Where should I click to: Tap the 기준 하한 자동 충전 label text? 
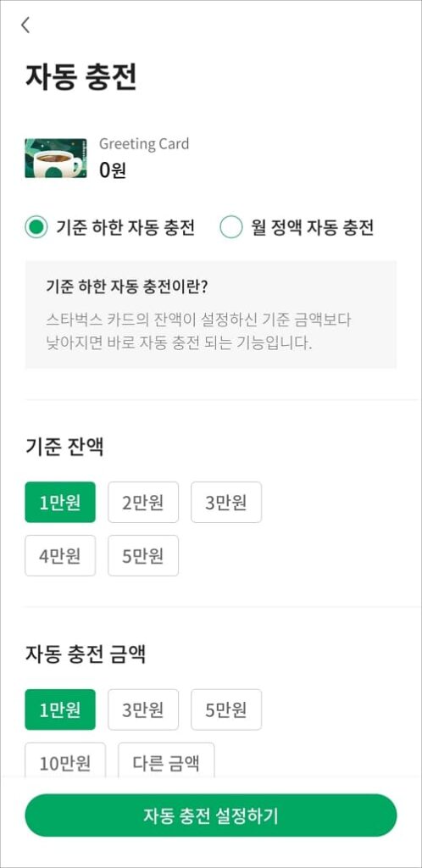(x=125, y=228)
